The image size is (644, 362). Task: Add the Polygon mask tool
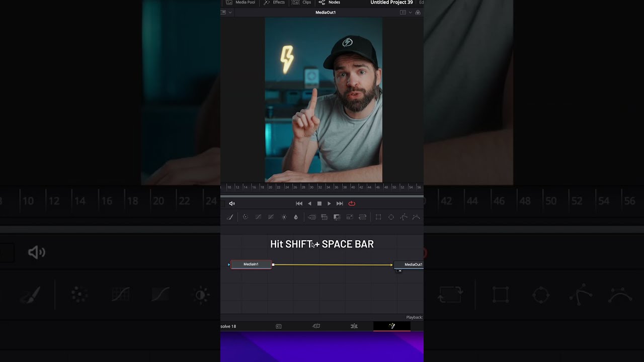(x=404, y=217)
